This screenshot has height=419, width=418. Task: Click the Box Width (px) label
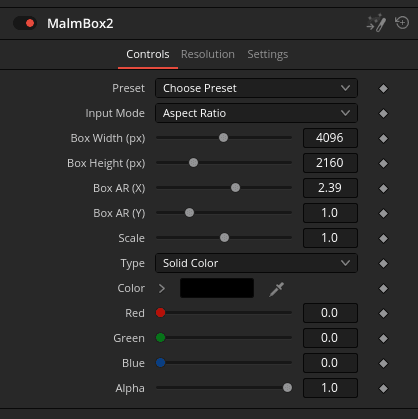(x=108, y=138)
